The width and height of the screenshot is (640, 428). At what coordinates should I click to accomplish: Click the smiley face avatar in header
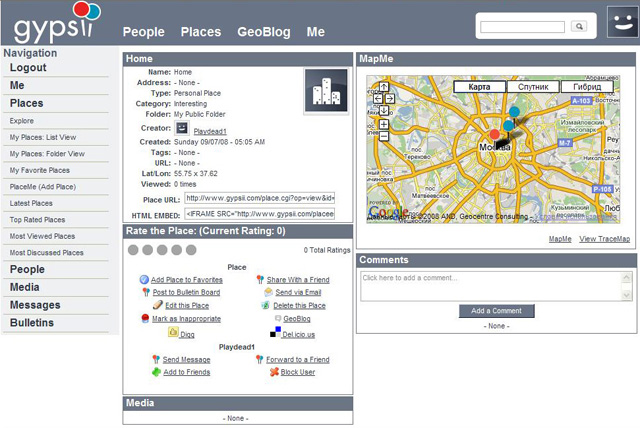coord(622,23)
